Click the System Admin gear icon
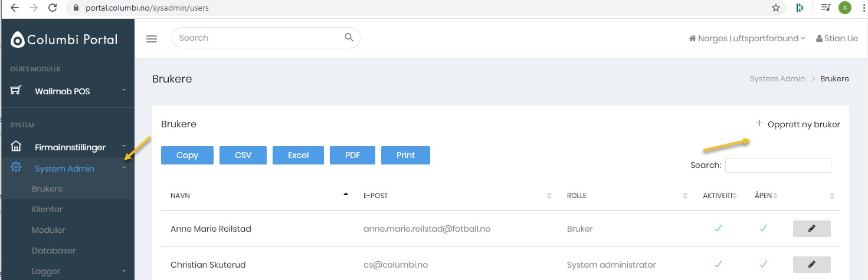This screenshot has width=868, height=280. tap(17, 168)
